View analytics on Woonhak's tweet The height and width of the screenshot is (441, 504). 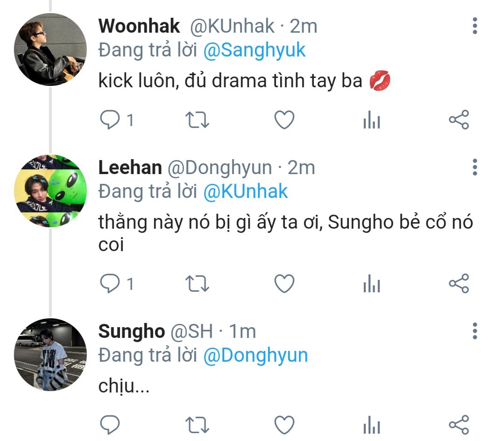click(371, 121)
